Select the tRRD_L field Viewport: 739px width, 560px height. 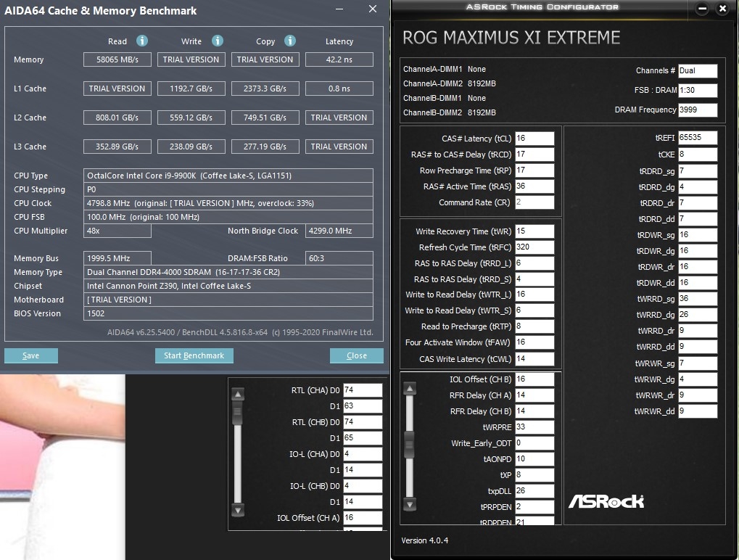coord(534,263)
